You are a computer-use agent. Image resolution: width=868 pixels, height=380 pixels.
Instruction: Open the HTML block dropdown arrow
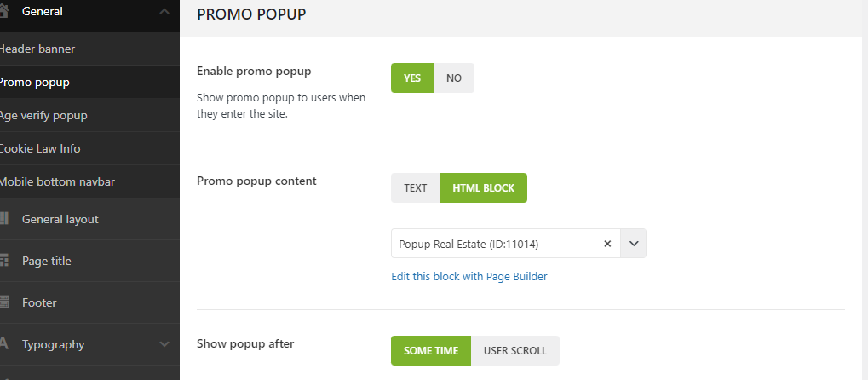[633, 244]
